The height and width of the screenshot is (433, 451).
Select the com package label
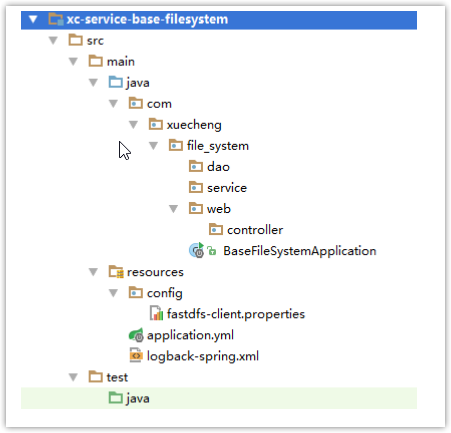[x=159, y=104]
